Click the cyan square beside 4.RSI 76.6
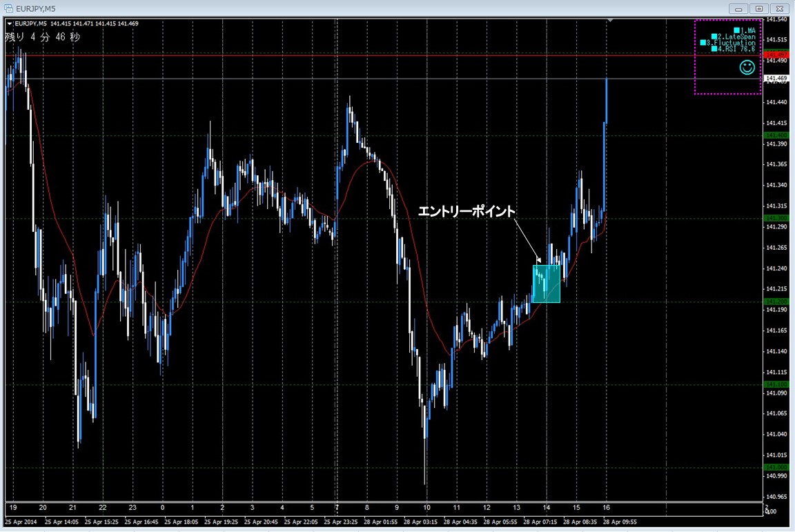 [x=714, y=49]
